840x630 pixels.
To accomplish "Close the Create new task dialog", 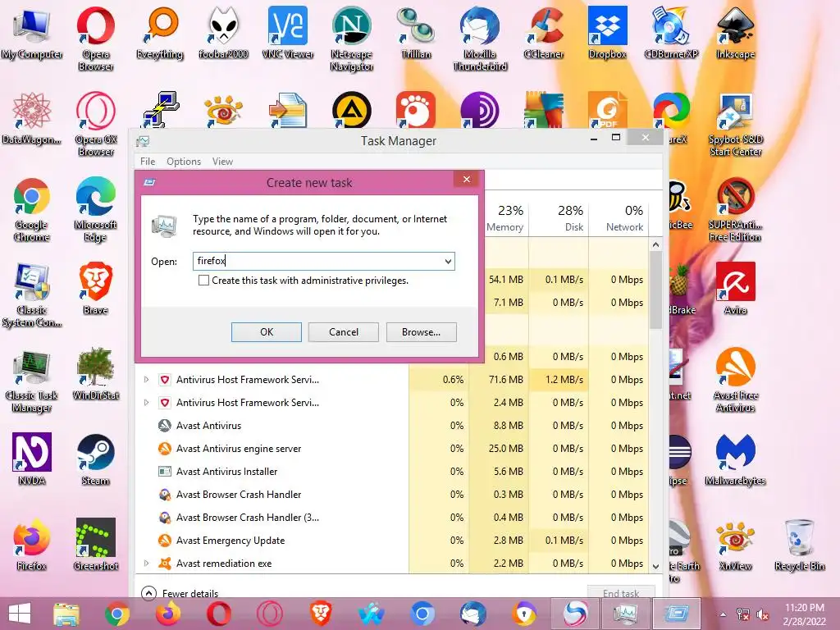I will pyautogui.click(x=467, y=180).
